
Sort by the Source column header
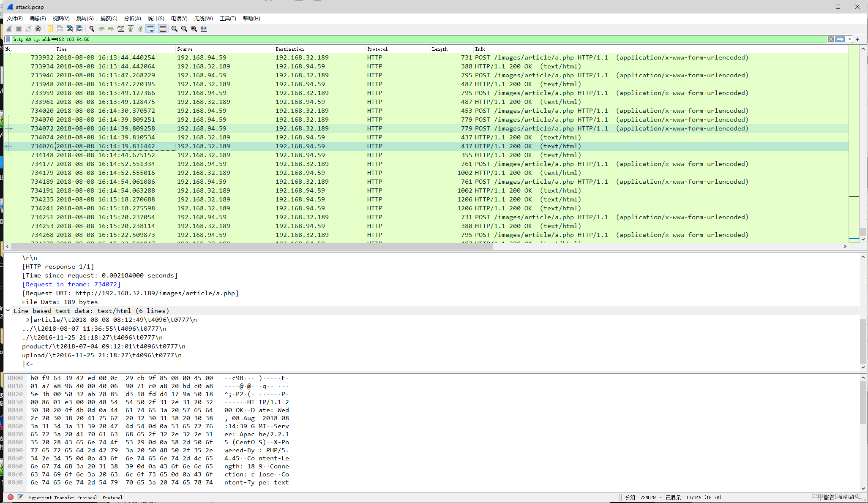(x=225, y=49)
